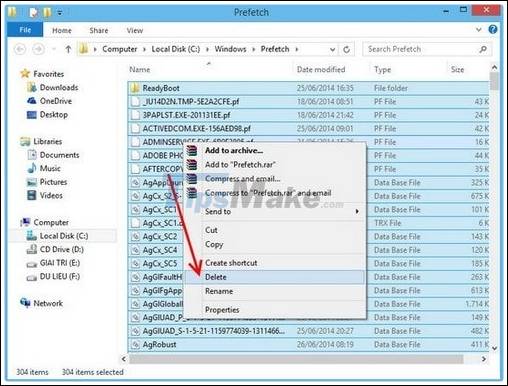
Task: Open OneDrive in the sidebar
Action: [56, 101]
